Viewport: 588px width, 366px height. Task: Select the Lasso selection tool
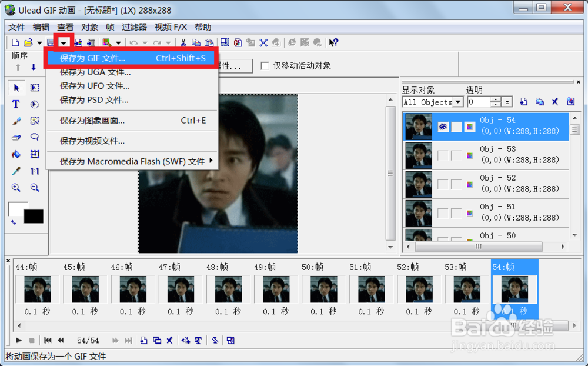[x=35, y=137]
